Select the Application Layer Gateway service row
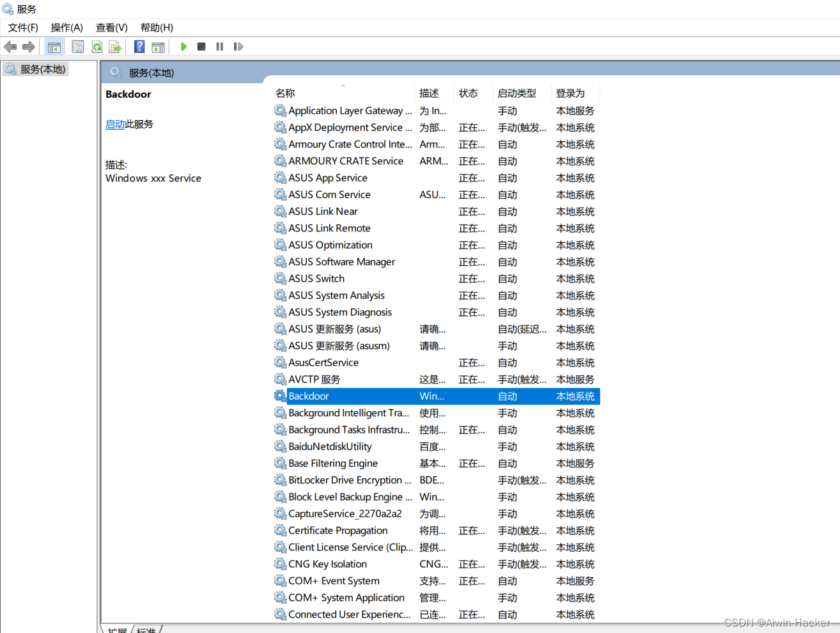This screenshot has width=840, height=633. click(437, 111)
